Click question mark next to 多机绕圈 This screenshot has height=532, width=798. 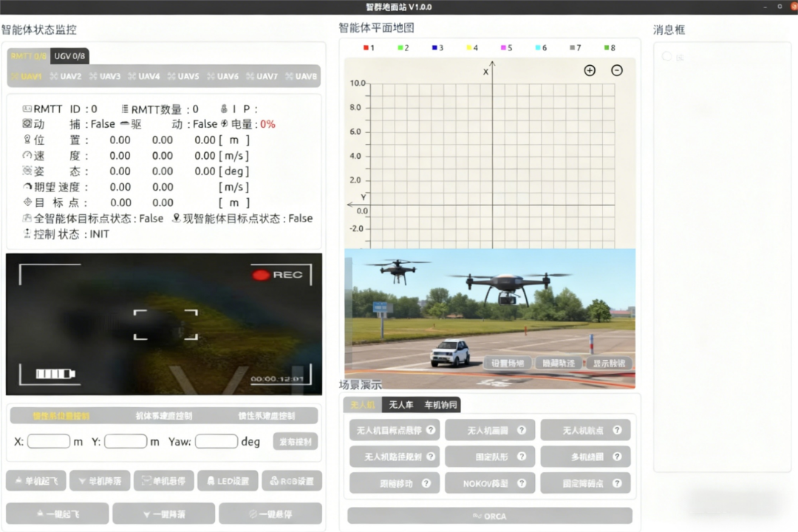click(617, 457)
